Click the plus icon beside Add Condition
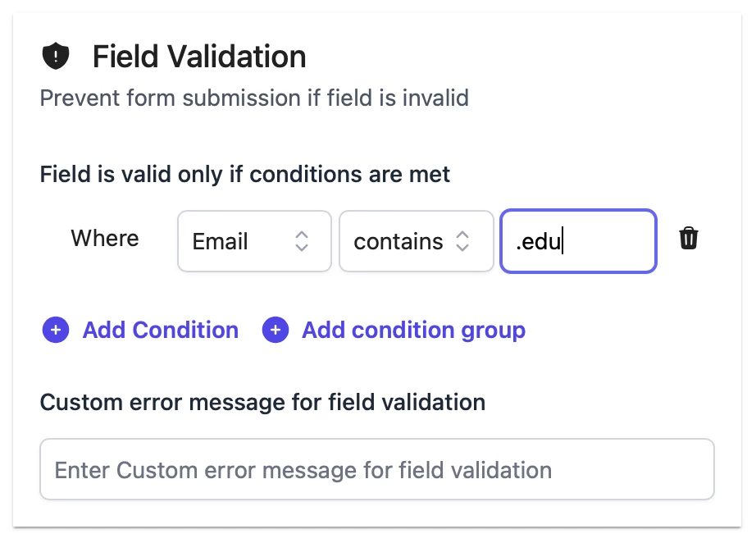 [x=56, y=330]
